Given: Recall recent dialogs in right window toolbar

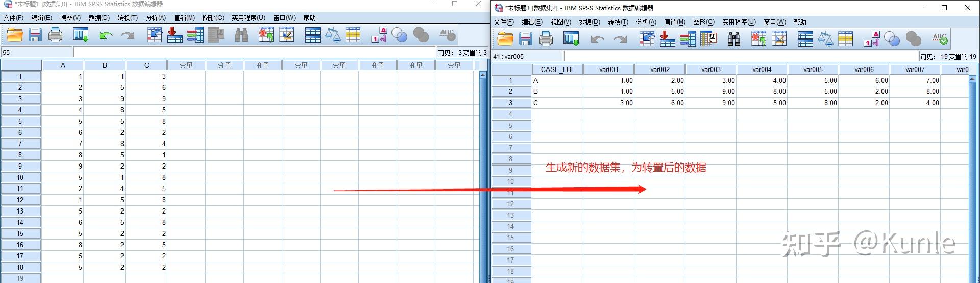Looking at the screenshot, I should (x=571, y=39).
